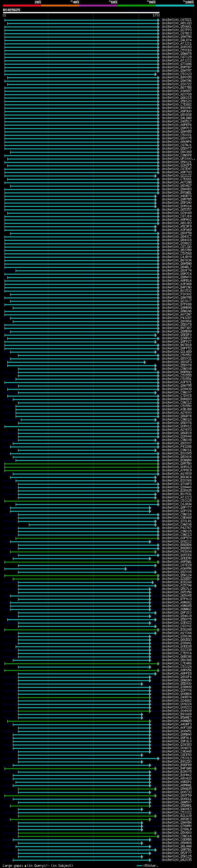The height and width of the screenshot is (868, 197).
Task: Click the UniRef100_A9PDW1 label
Action: pyautogui.click(x=177, y=562)
